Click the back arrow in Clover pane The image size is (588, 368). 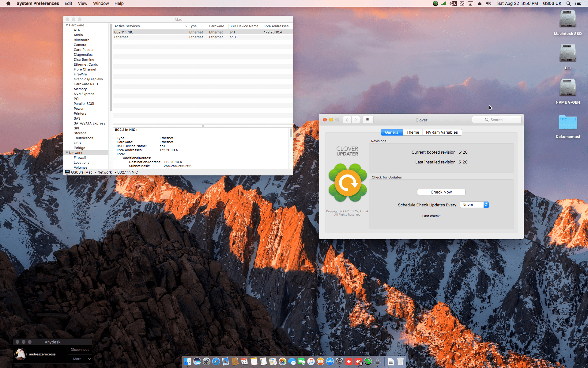tap(347, 120)
